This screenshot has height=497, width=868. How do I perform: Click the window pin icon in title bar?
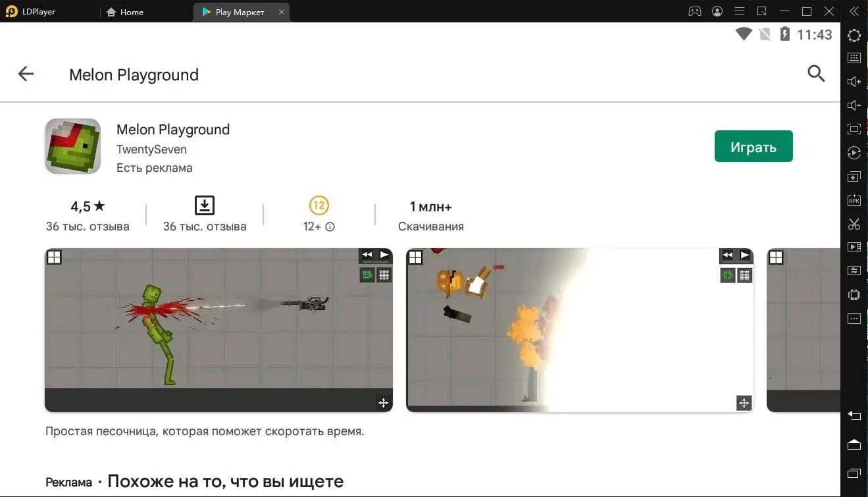pos(762,11)
